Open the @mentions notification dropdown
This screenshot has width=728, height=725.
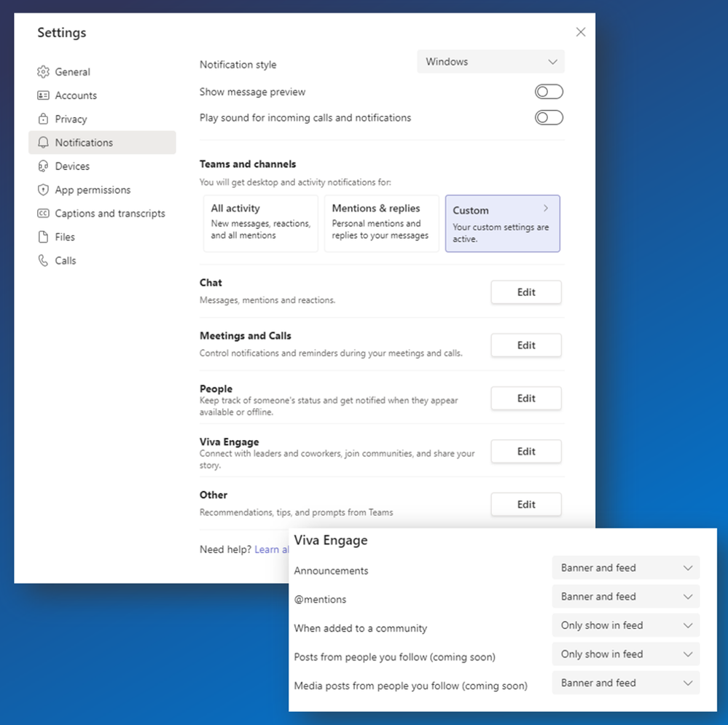point(625,597)
